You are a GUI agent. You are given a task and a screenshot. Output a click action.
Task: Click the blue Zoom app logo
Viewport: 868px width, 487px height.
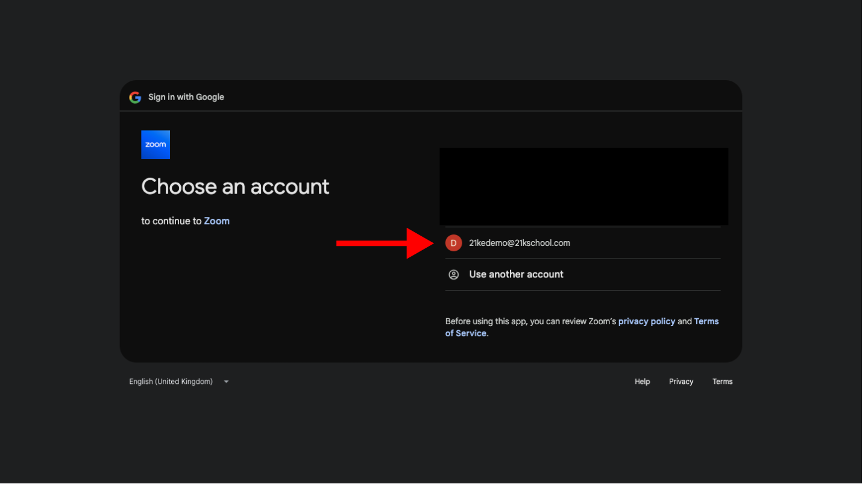tap(156, 145)
